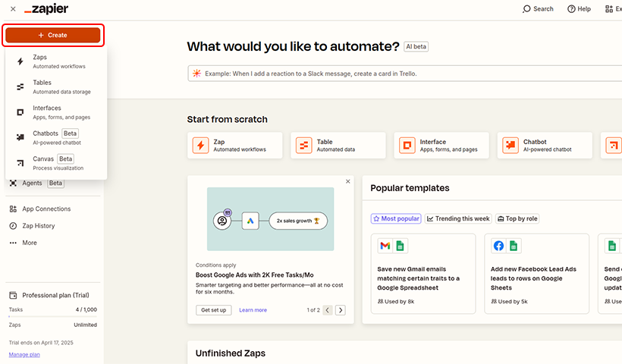Select the Trending this week tab

click(458, 218)
